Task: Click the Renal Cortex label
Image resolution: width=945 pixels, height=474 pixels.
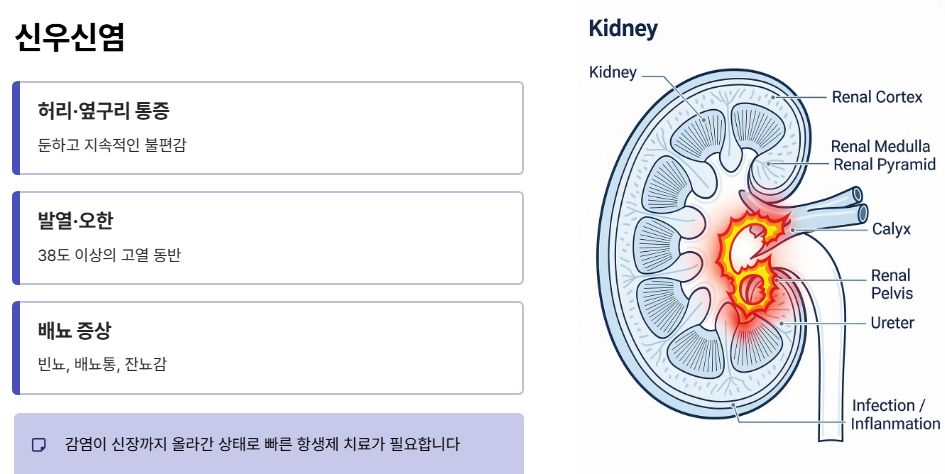Action: coord(877,97)
